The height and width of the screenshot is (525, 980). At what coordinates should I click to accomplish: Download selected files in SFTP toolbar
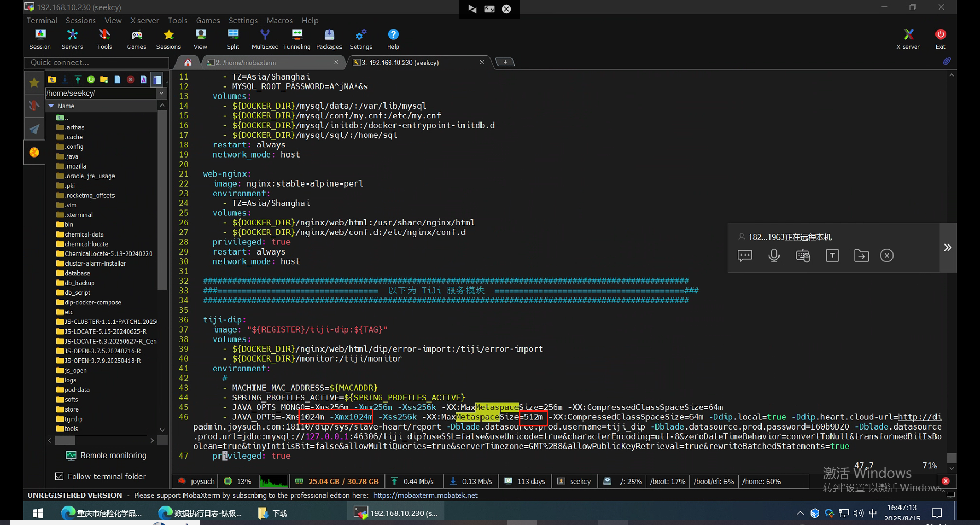tap(65, 80)
